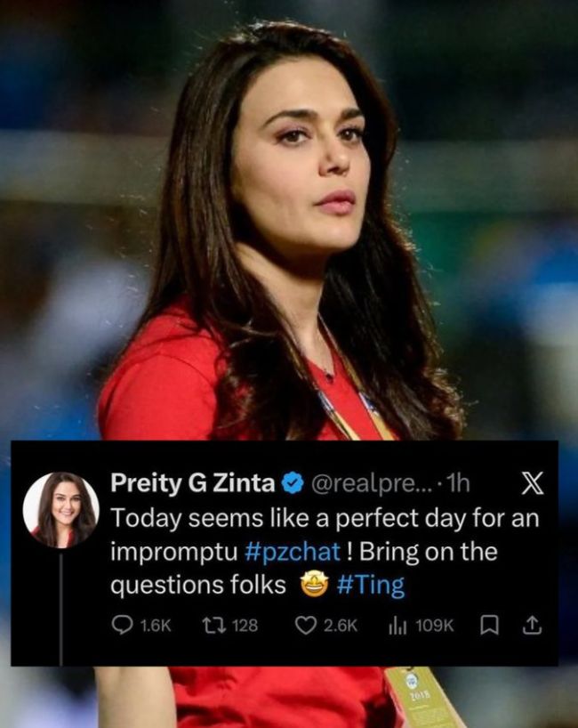
Task: Click the 2.6K likes count
Action: (339, 626)
